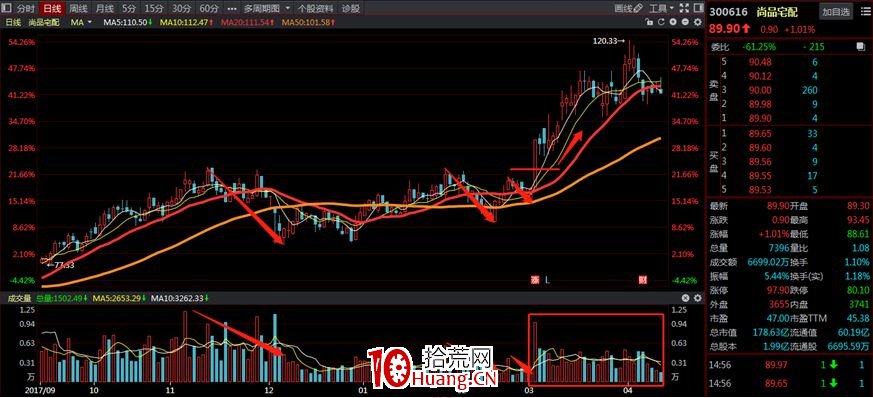The image size is (873, 398).
Task: Add stock with 加自选 button
Action: pyautogui.click(x=835, y=12)
